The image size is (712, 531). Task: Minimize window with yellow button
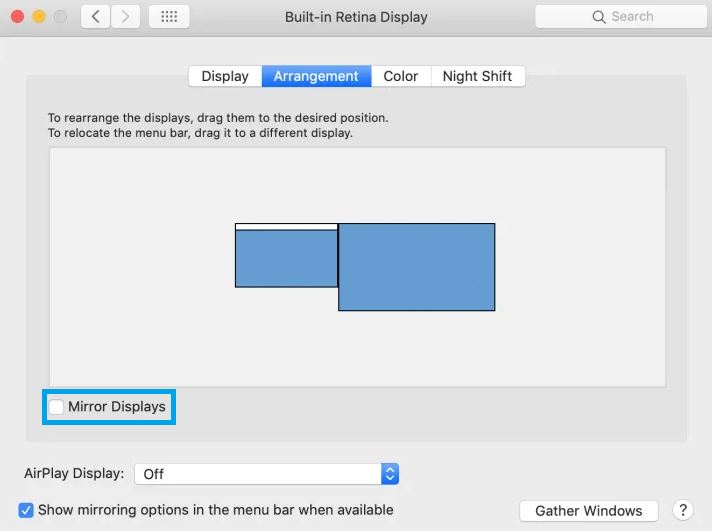pos(39,17)
